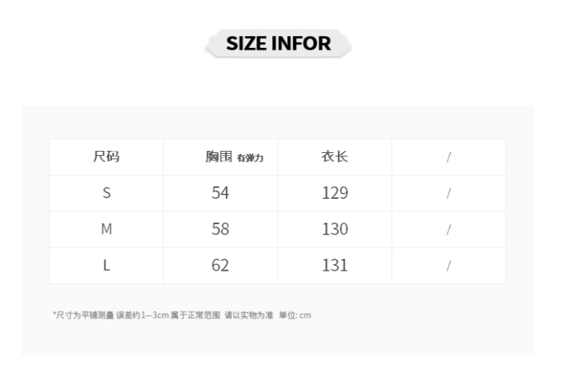Select the M size cell
564x392 pixels.
tap(106, 229)
